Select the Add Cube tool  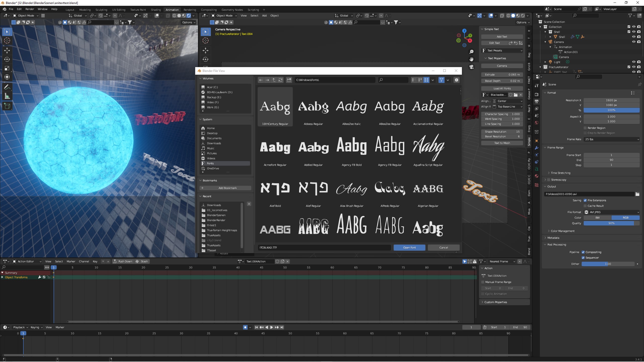coord(7,106)
